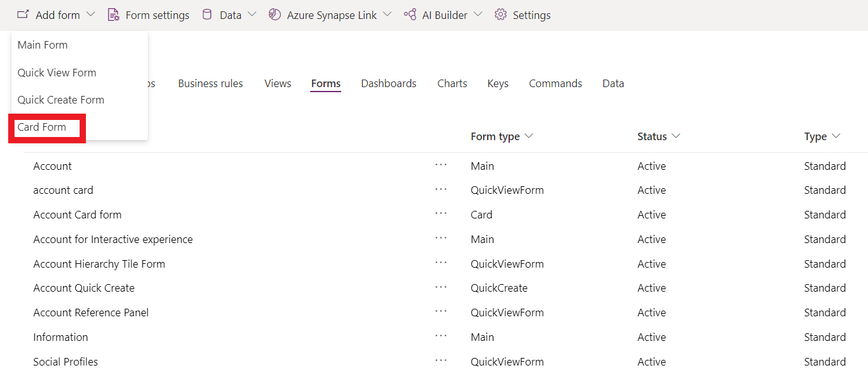Screen dimensions: 868x375
Task: Click the Add form icon
Action: [x=23, y=15]
